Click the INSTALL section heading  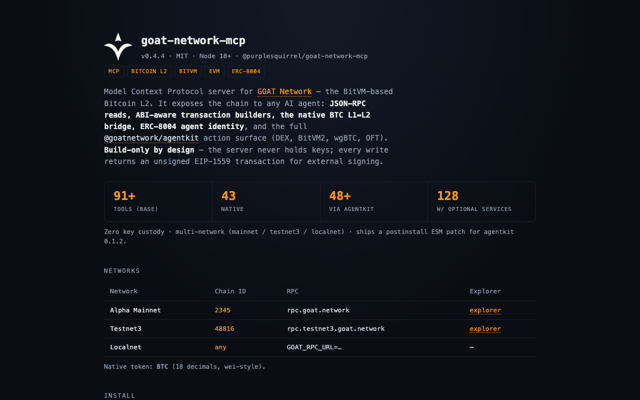[119, 396]
